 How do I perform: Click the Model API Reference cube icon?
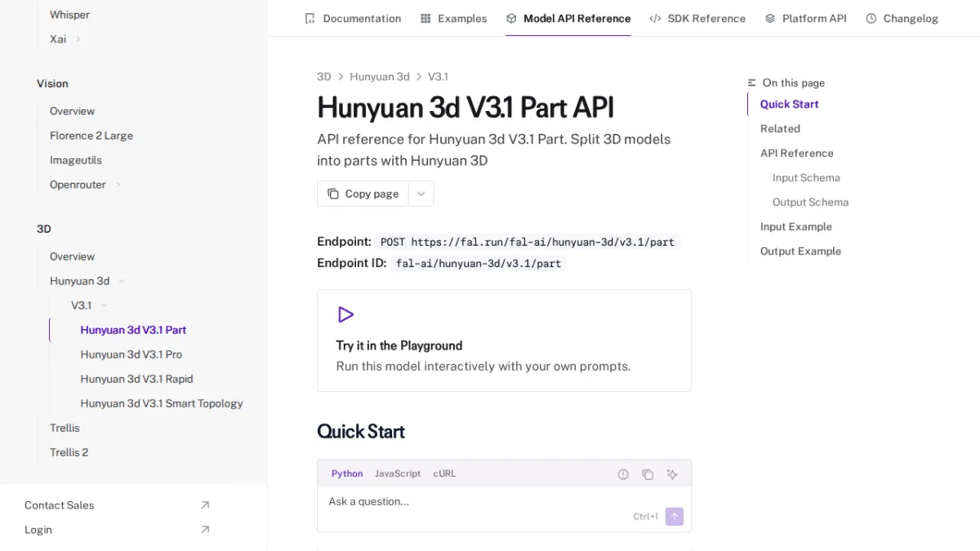click(511, 18)
